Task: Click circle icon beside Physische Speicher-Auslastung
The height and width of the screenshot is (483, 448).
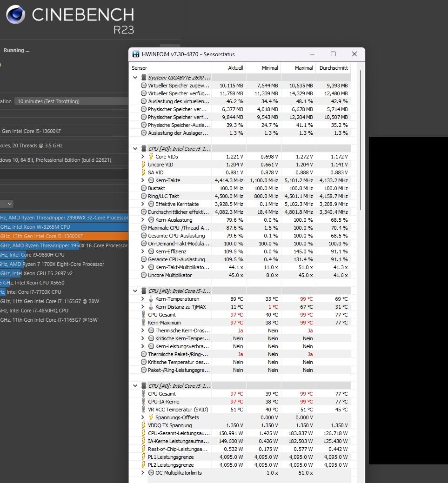Action: coord(144,125)
